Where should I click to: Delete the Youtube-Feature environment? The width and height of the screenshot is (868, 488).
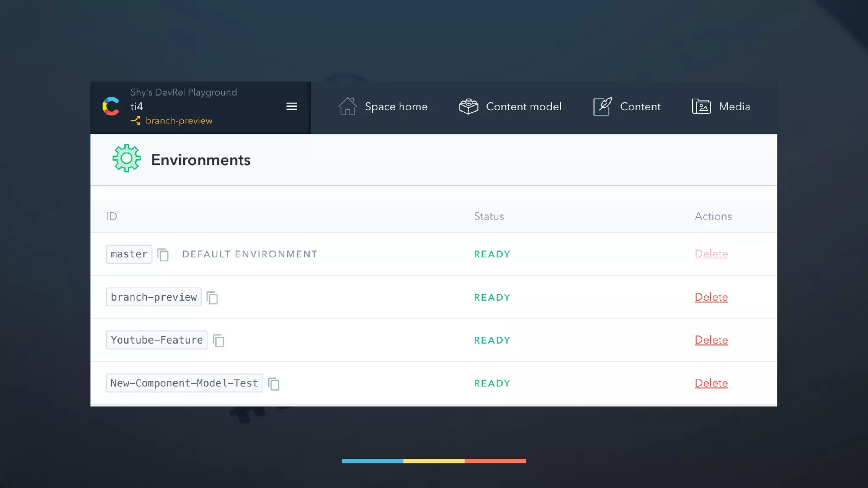(x=711, y=340)
